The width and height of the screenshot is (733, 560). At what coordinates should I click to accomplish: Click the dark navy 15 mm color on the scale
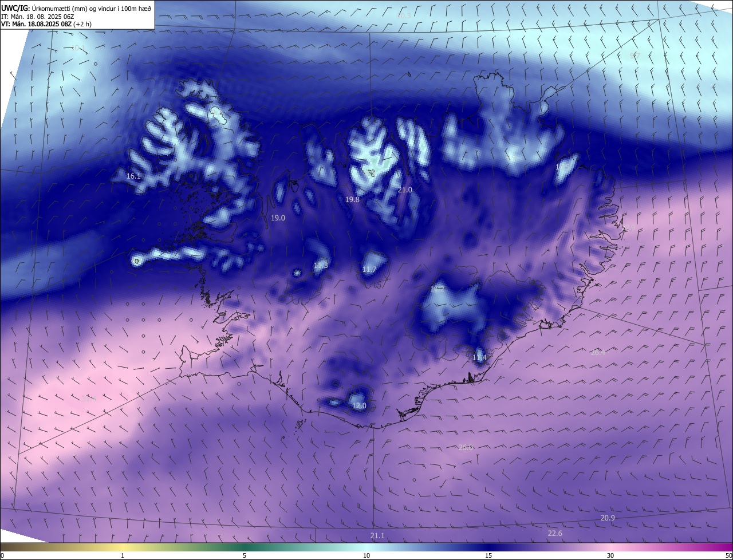488,547
